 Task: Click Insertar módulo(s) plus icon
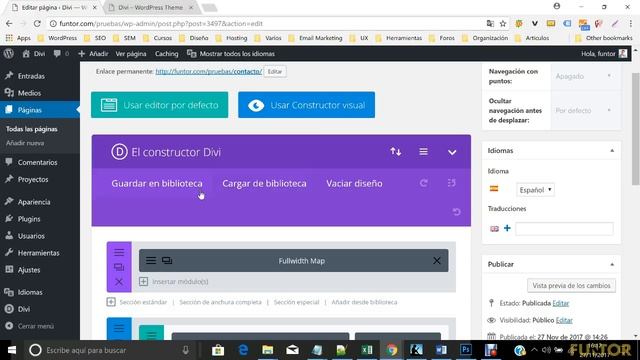[144, 281]
